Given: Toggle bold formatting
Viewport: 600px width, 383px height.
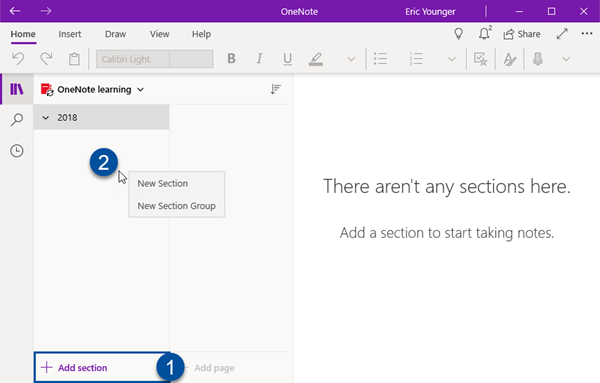Looking at the screenshot, I should click(231, 59).
